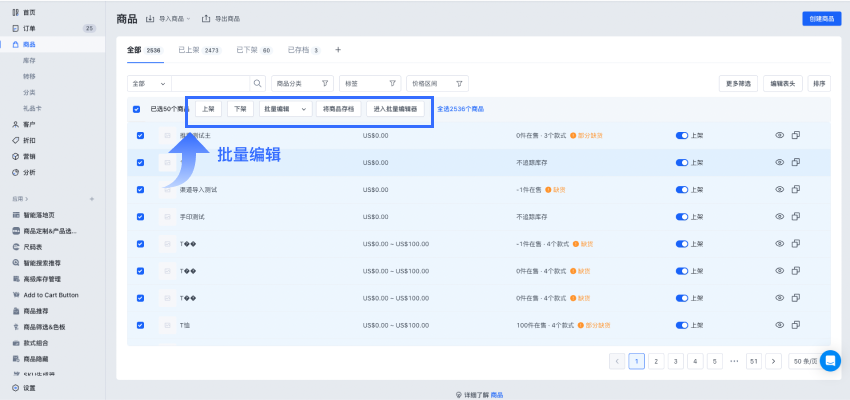
Task: Toggle 上架 switch for the 3个款式 row
Action: click(681, 136)
